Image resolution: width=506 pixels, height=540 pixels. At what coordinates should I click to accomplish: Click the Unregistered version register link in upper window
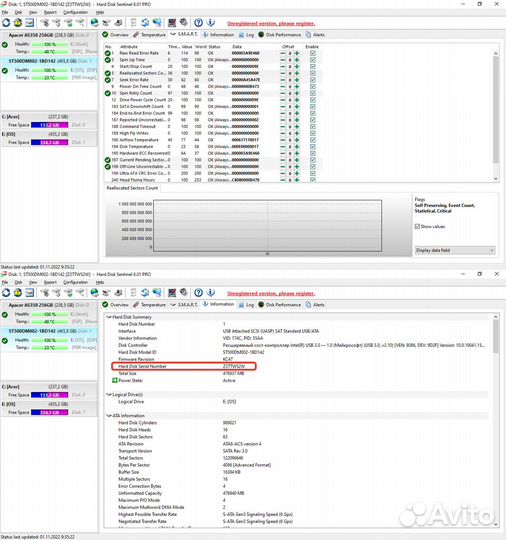coord(271,23)
